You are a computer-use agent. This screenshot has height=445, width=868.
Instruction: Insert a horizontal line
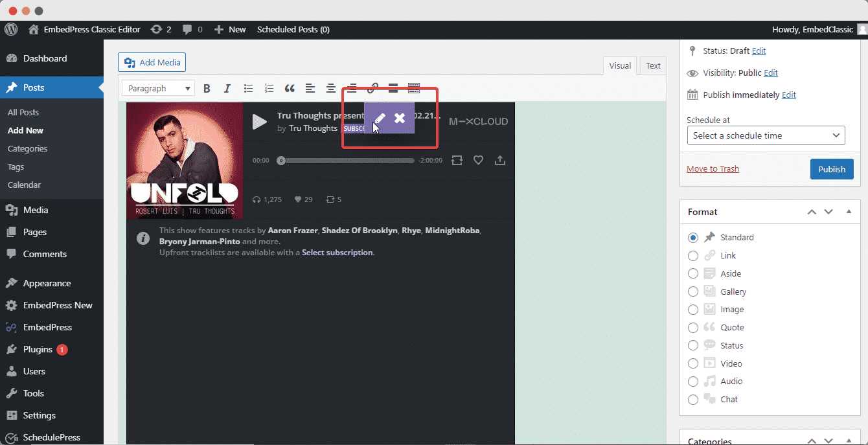click(x=393, y=88)
